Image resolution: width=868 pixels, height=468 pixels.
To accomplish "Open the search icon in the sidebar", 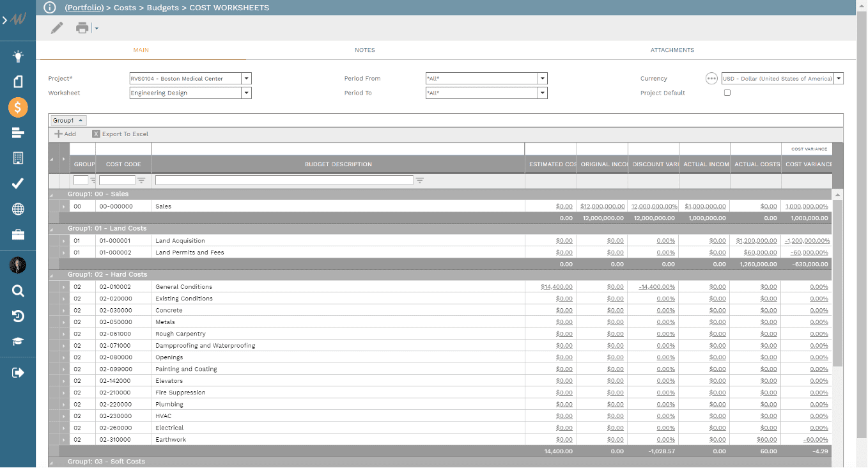I will (x=17, y=290).
